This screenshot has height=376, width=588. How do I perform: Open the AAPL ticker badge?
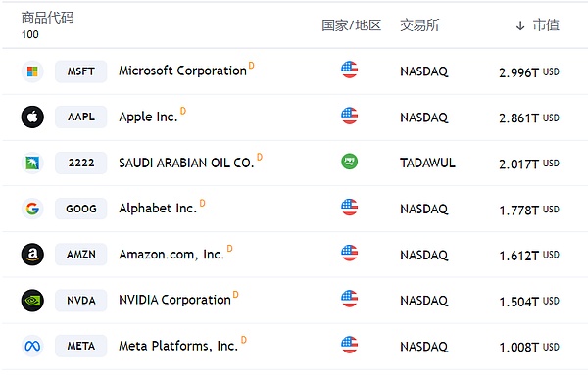point(81,117)
